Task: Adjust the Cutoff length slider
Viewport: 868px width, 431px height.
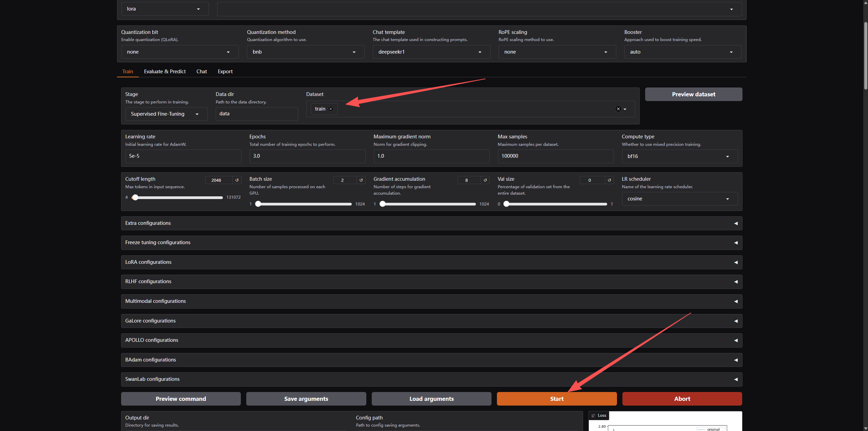Action: 177,197
